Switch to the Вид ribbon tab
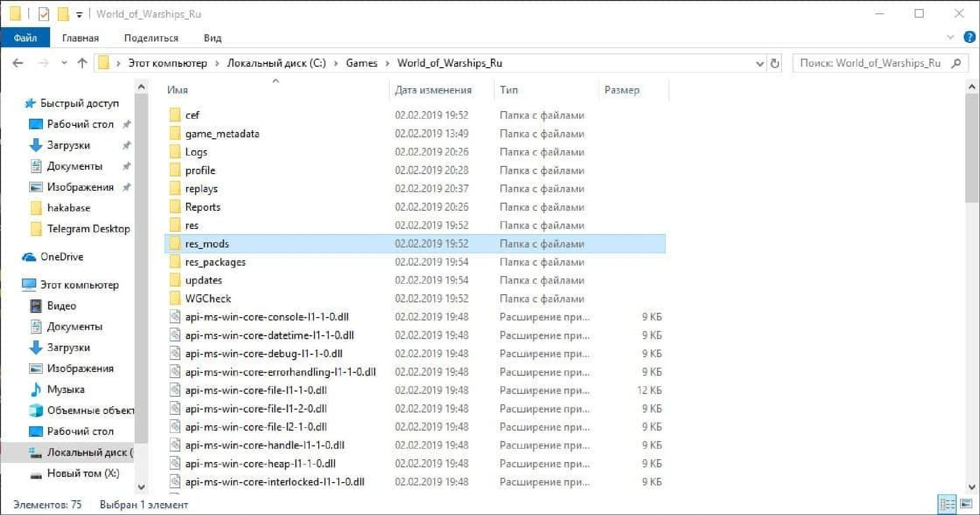980x515 pixels. (212, 38)
